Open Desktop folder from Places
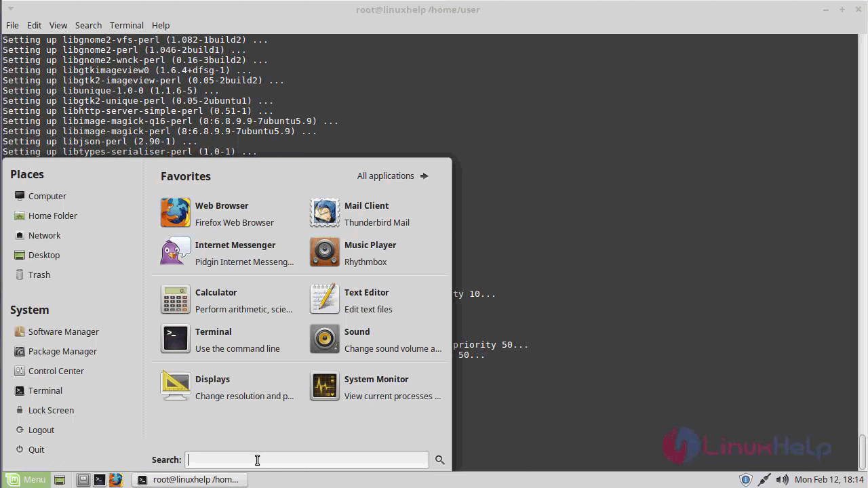 click(x=37, y=255)
